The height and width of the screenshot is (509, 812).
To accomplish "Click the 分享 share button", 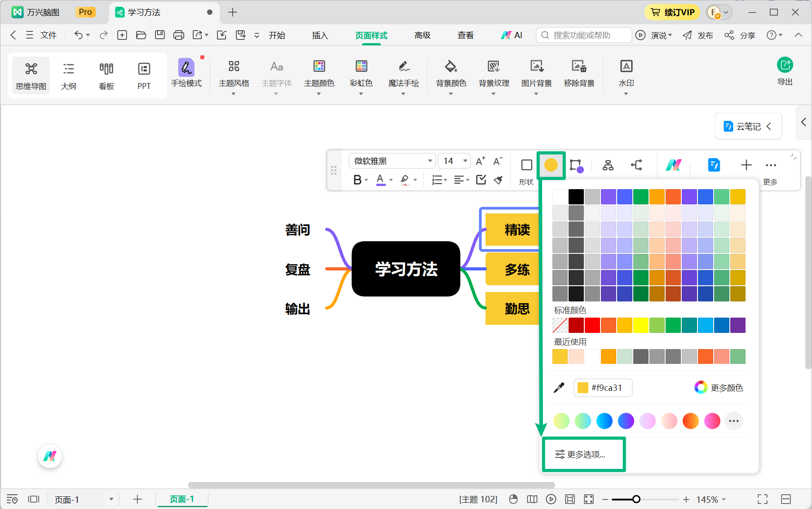I will pos(740,35).
